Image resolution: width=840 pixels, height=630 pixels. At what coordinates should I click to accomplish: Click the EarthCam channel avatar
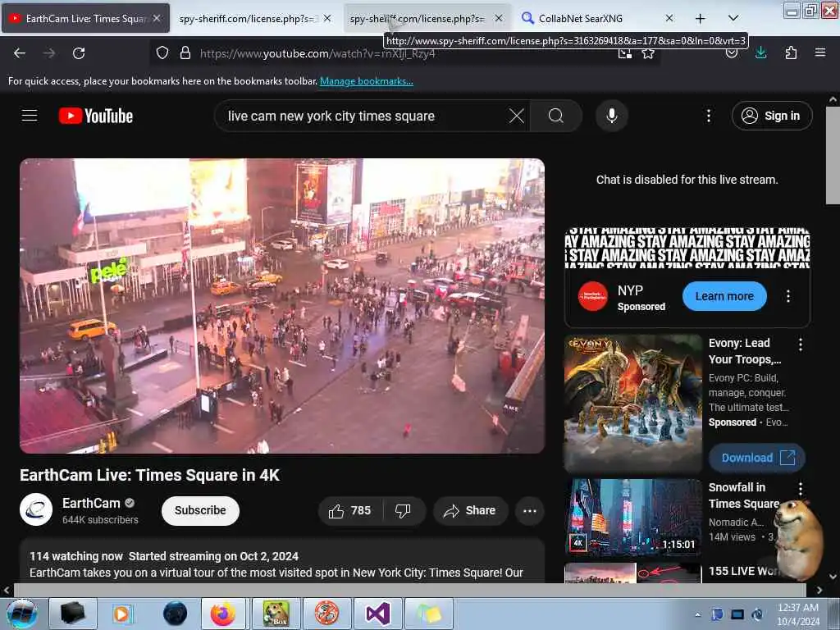[36, 509]
